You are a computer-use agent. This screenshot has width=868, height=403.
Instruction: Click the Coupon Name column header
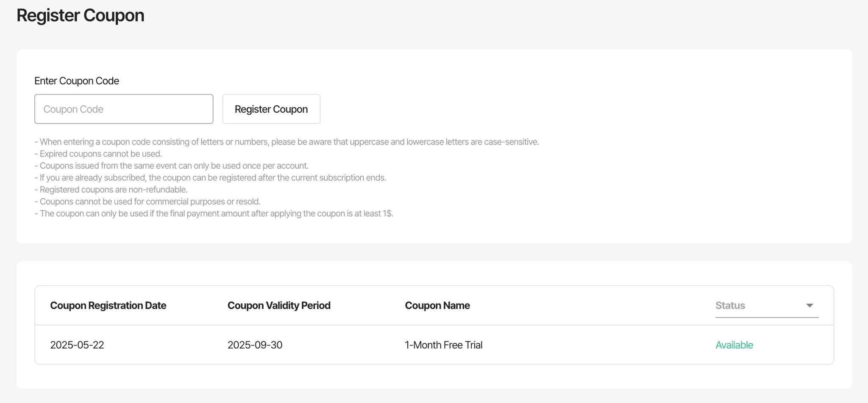(437, 306)
